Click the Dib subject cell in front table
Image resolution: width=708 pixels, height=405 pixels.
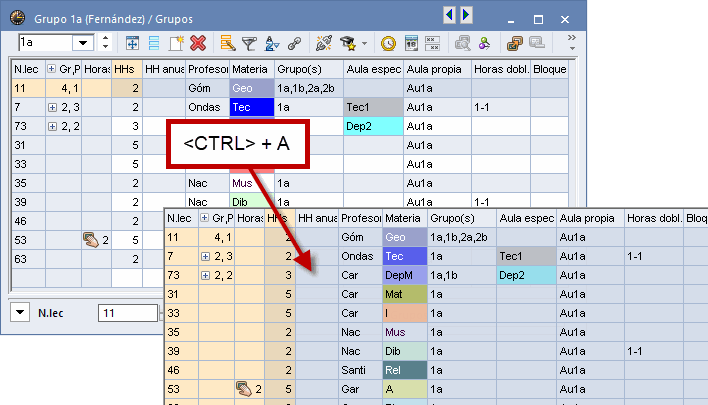tap(405, 351)
